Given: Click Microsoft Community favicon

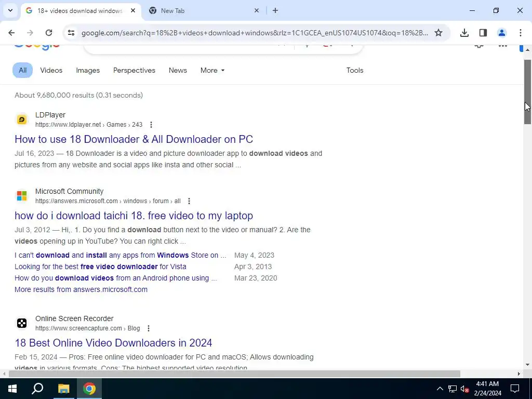Looking at the screenshot, I should tap(22, 196).
